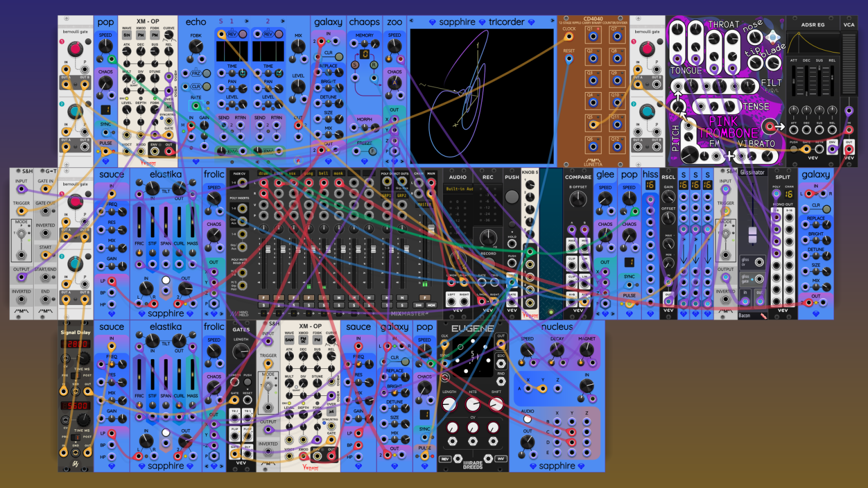This screenshot has width=868, height=488.
Task: Select the gong track label in MixMaster
Action: 309,173
